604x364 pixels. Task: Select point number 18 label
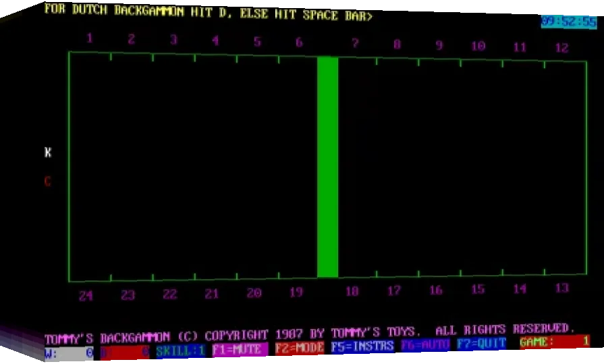pos(352,292)
